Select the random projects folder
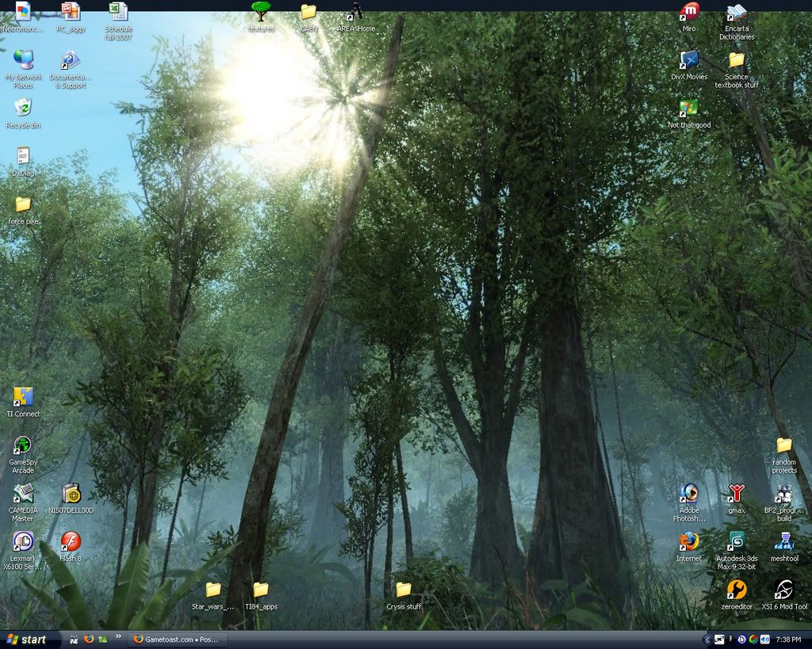 coord(784,454)
